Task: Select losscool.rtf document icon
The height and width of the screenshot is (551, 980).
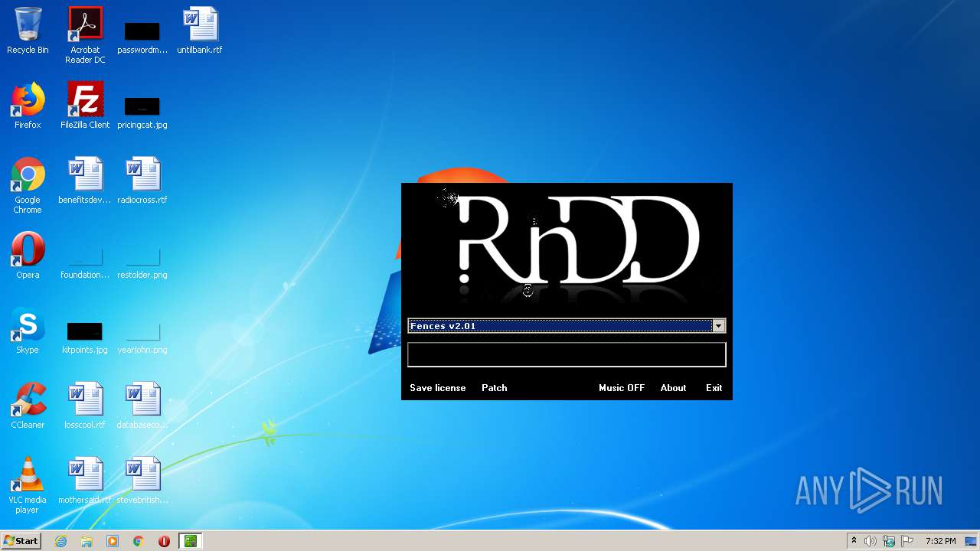Action: point(85,406)
